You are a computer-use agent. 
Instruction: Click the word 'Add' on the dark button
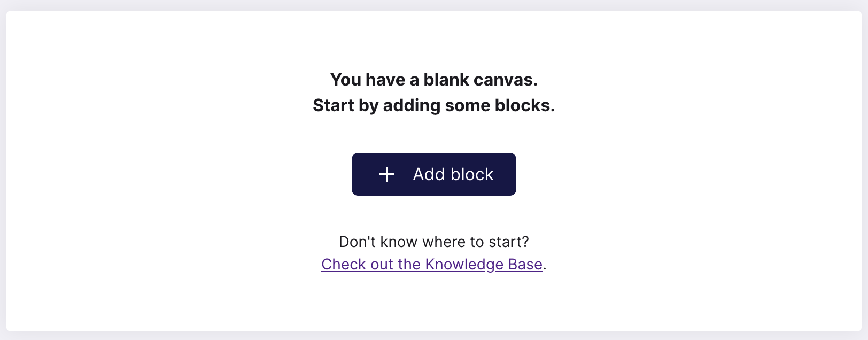click(x=429, y=174)
